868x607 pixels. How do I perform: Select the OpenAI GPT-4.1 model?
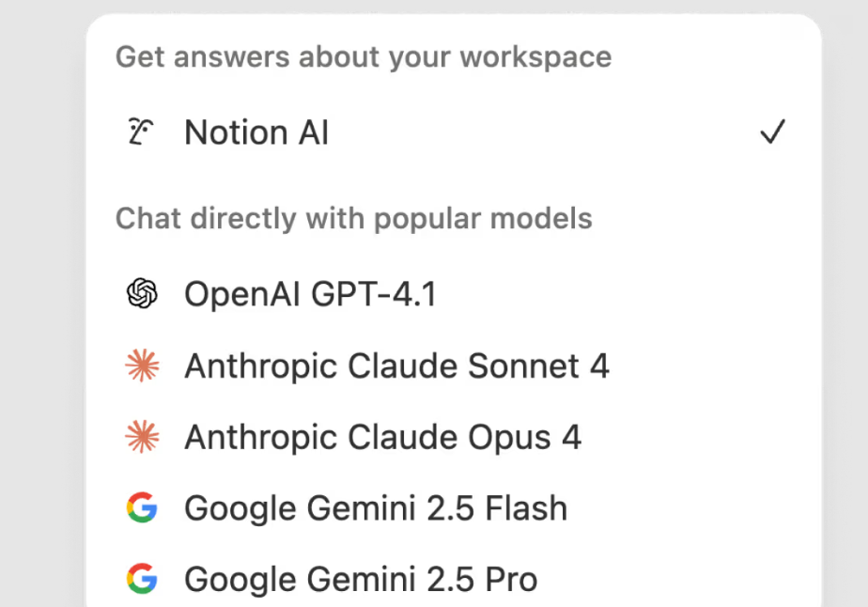[x=312, y=293]
